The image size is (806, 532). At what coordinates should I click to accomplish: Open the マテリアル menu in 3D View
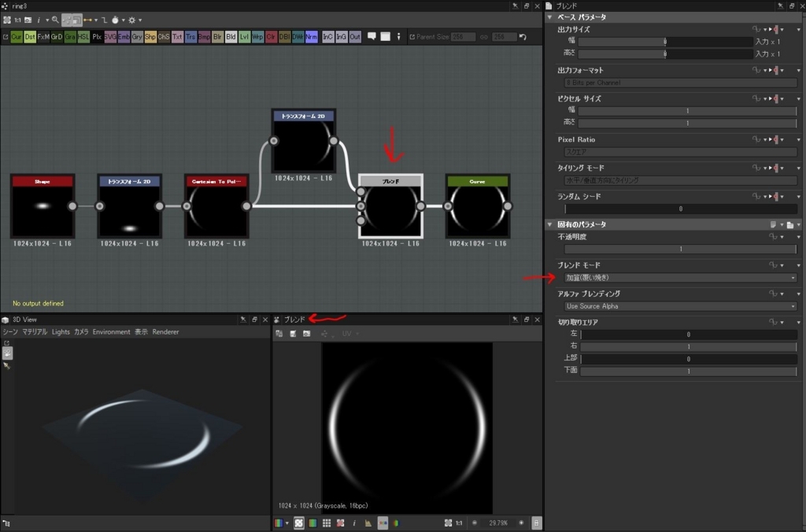pos(35,332)
